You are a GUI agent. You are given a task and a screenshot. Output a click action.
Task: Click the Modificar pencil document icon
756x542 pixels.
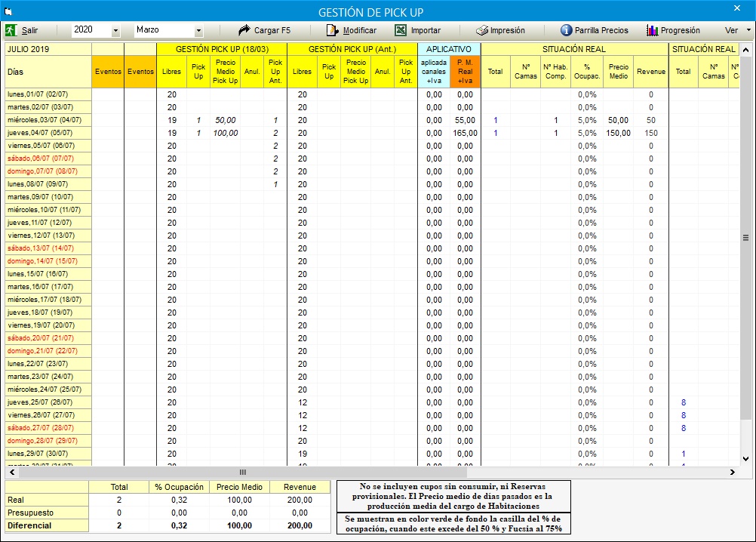point(333,30)
